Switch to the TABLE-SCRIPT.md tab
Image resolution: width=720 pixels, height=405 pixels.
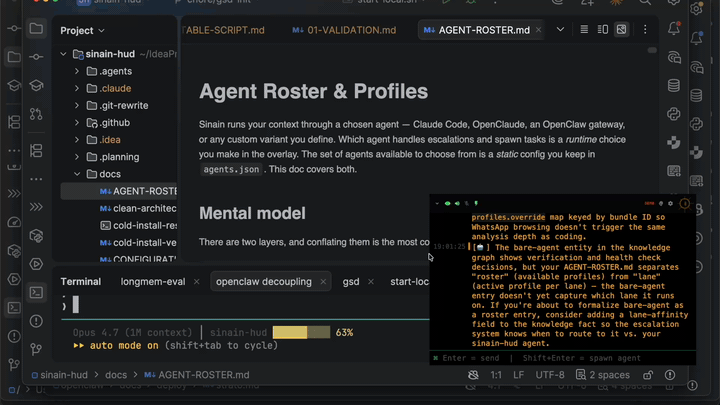224,30
